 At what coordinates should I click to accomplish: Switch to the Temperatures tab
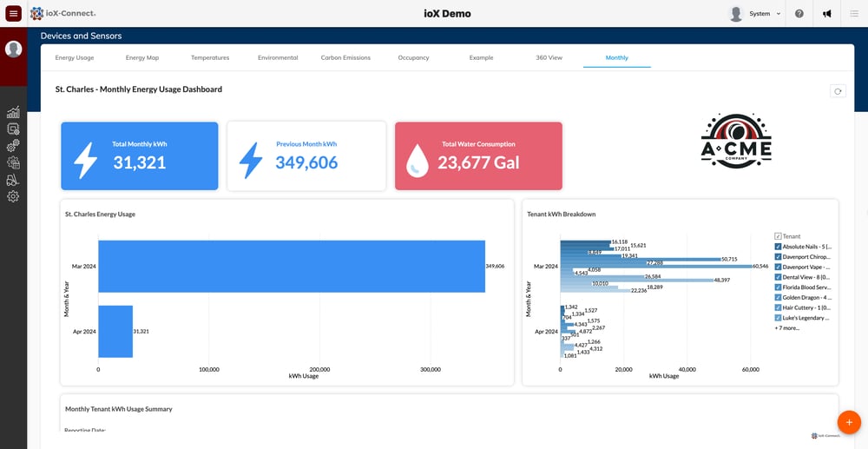[210, 57]
